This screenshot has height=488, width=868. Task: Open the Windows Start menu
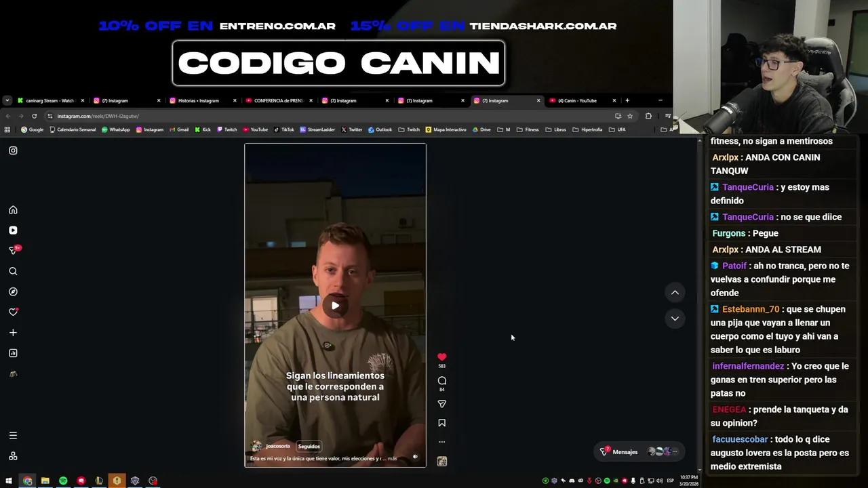click(9, 481)
